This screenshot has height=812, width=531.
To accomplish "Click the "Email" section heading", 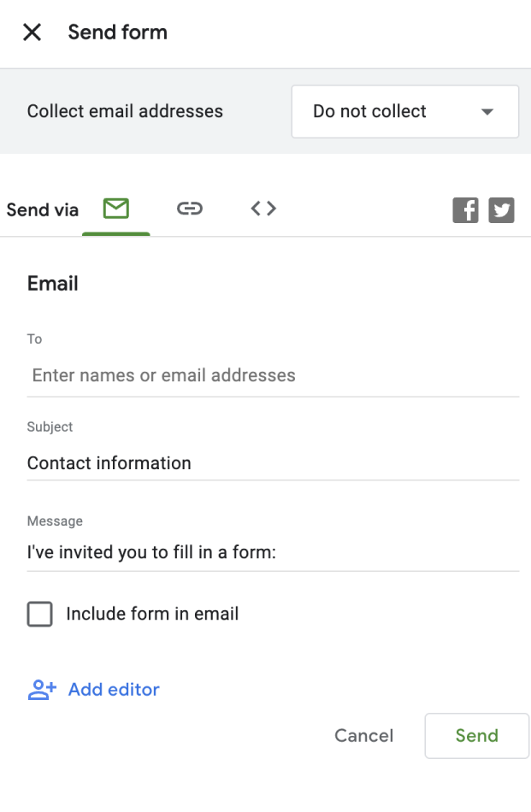I will pyautogui.click(x=53, y=284).
